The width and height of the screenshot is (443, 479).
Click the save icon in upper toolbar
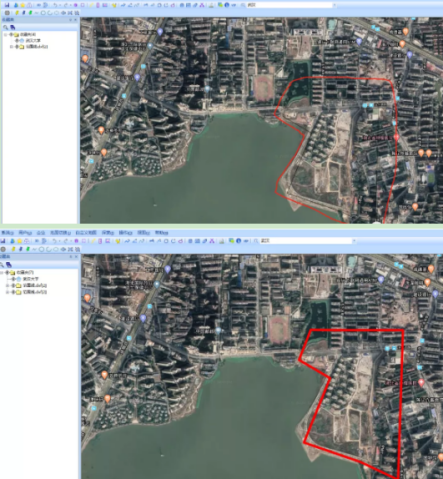7,5
